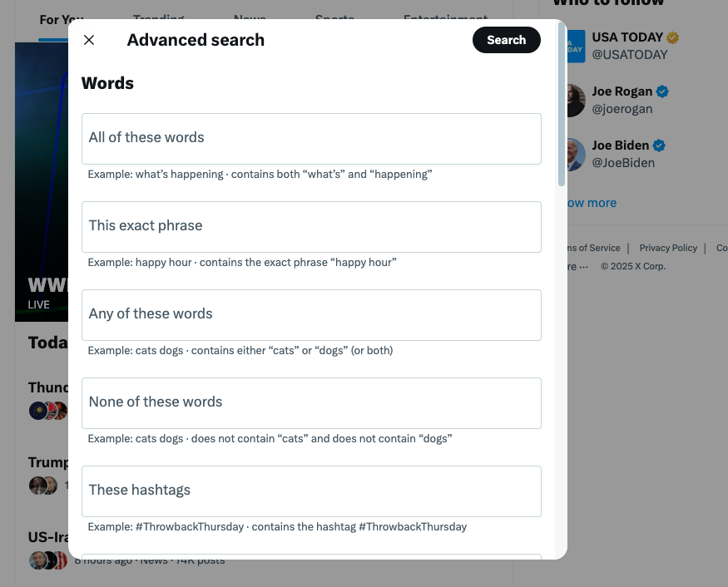This screenshot has width=728, height=587.
Task: Open the Show more link
Action: [x=592, y=203]
